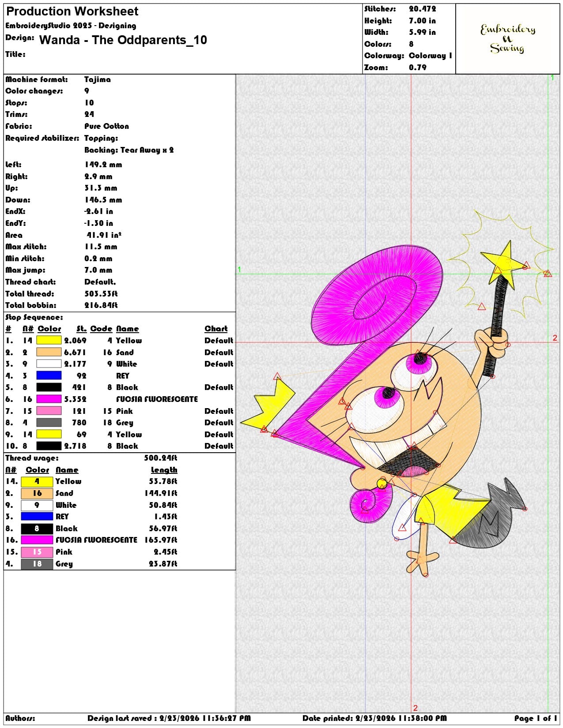Click the 'Thread usage:' heading

[x=32, y=458]
